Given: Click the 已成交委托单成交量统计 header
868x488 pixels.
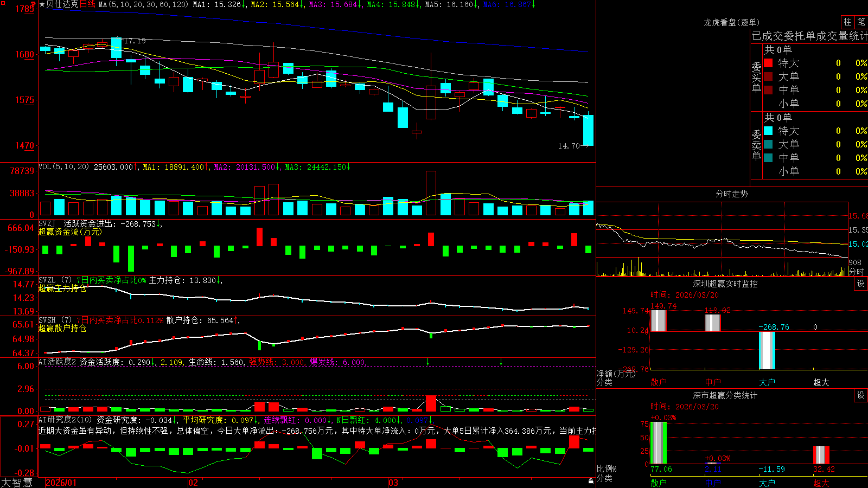Looking at the screenshot, I should 809,36.
